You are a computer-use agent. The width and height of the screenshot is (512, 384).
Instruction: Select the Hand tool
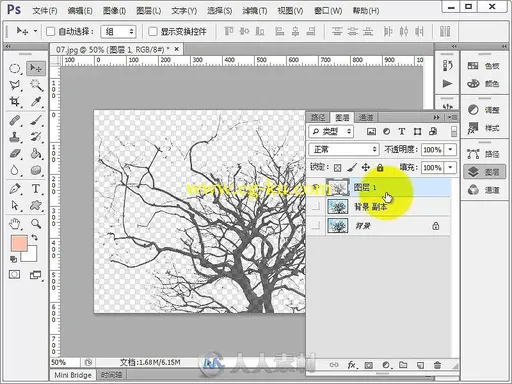tap(14, 224)
